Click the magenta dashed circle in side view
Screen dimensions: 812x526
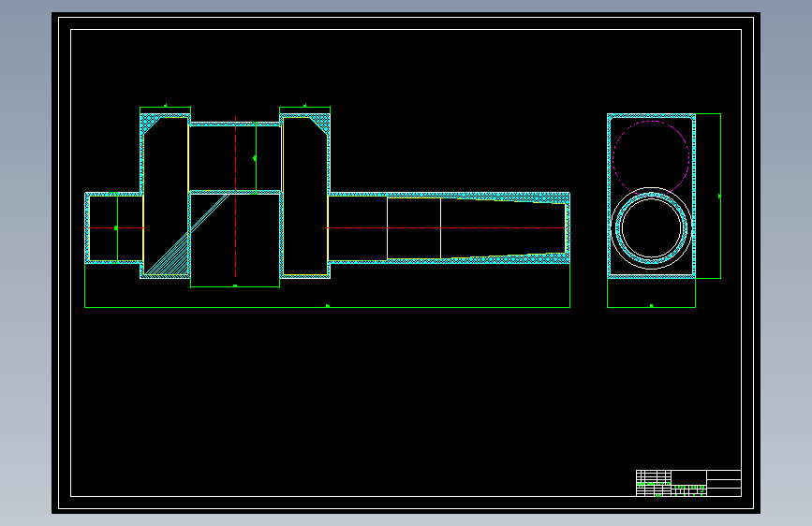click(x=651, y=158)
